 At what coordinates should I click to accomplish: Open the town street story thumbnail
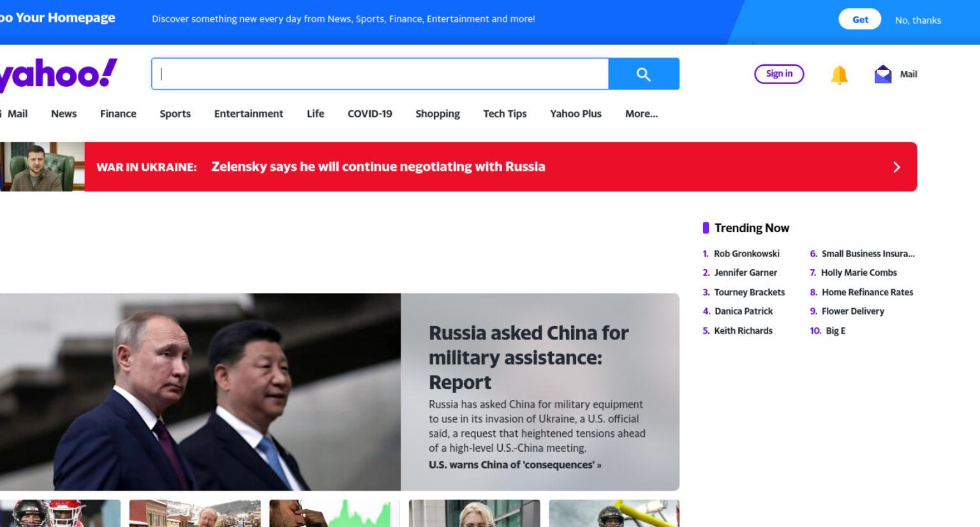point(195,514)
